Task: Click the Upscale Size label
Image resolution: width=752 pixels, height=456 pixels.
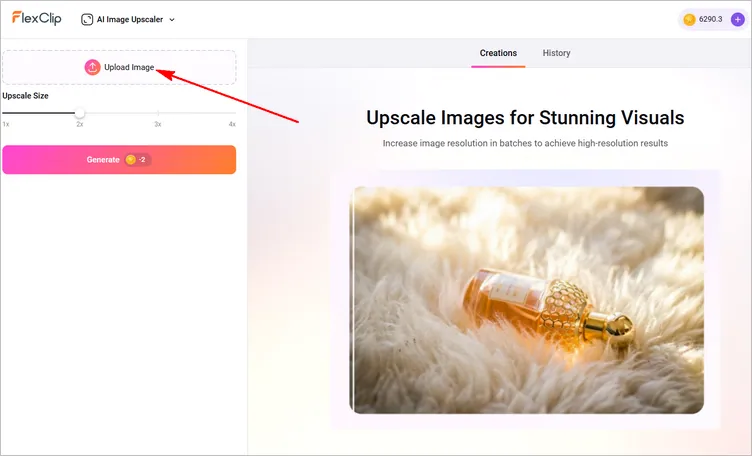Action: (x=25, y=96)
